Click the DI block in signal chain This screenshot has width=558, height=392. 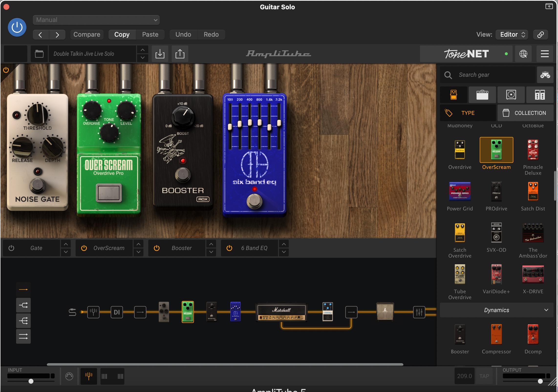(117, 312)
